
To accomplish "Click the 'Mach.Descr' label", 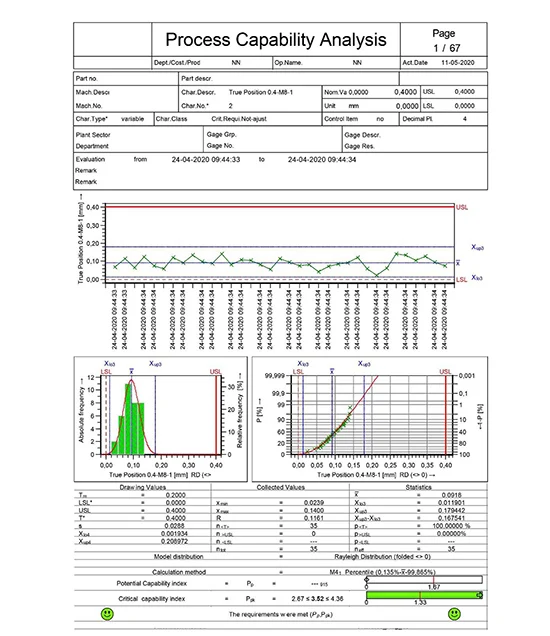I will (x=92, y=92).
